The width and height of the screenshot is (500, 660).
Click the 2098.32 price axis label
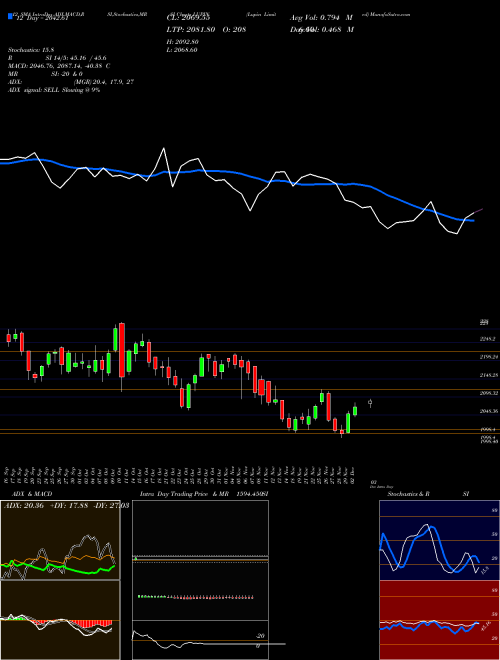[489, 393]
